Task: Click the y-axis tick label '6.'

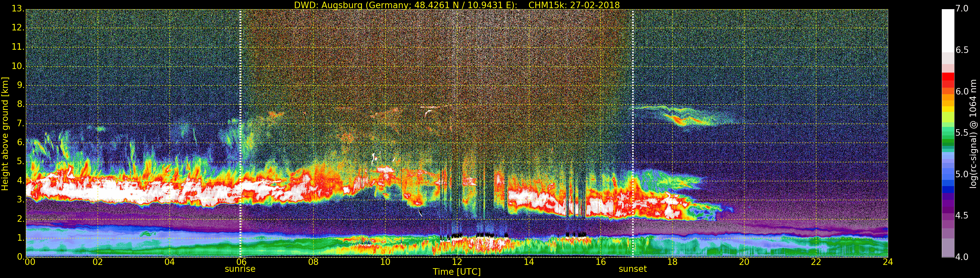Action: tap(21, 142)
